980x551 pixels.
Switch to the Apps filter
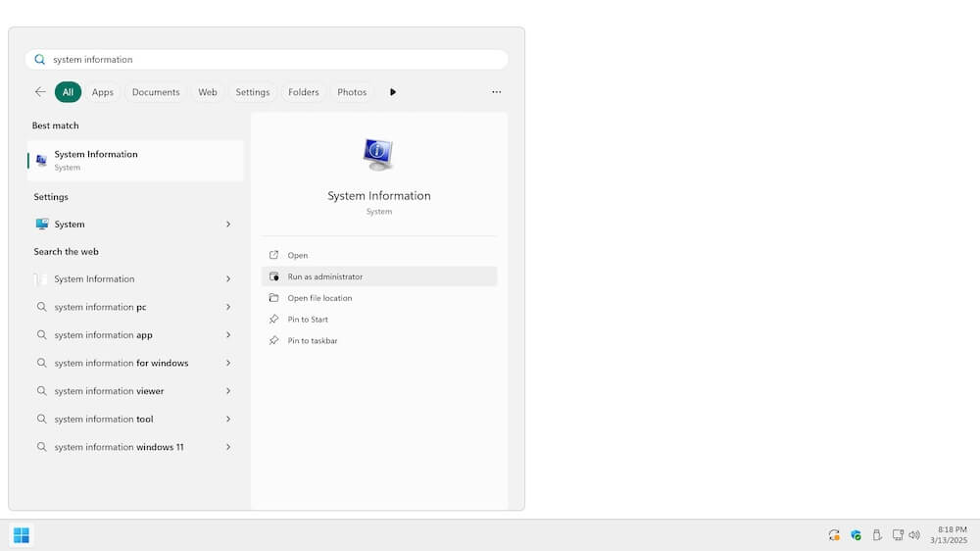pyautogui.click(x=103, y=92)
